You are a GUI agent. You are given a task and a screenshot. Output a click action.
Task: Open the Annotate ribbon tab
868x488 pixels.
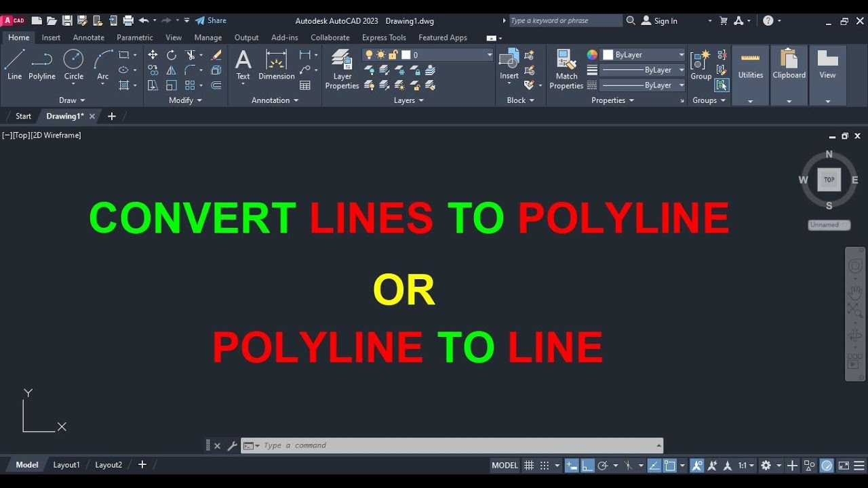89,38
